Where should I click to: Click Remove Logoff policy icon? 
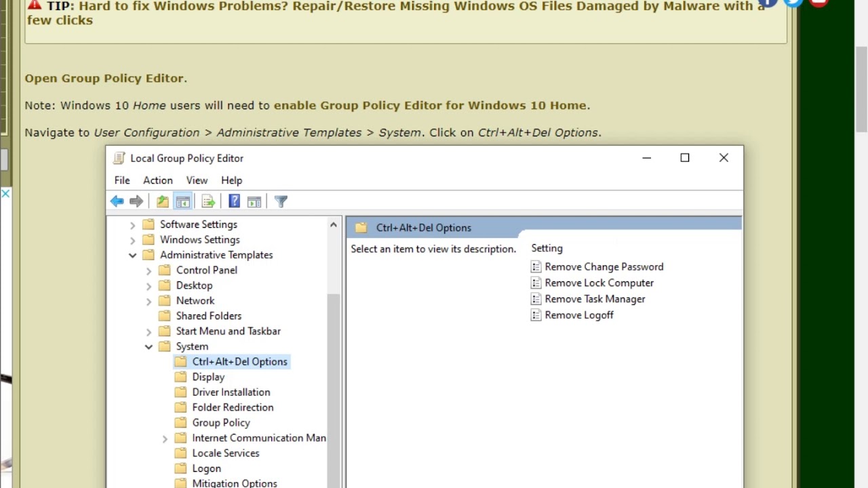tap(536, 315)
